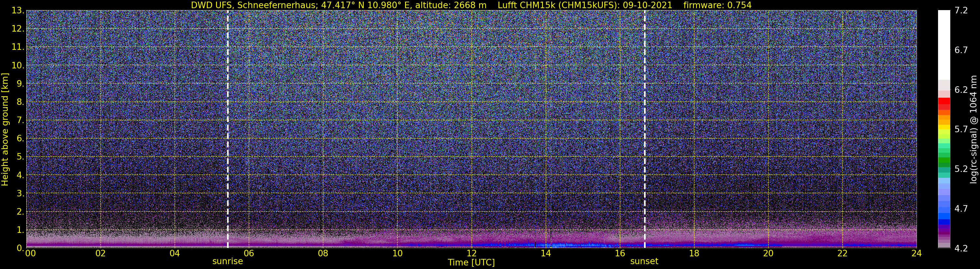The height and width of the screenshot is (269, 980).
Task: Click the height axis tick label '10.'
Action: pyautogui.click(x=18, y=65)
